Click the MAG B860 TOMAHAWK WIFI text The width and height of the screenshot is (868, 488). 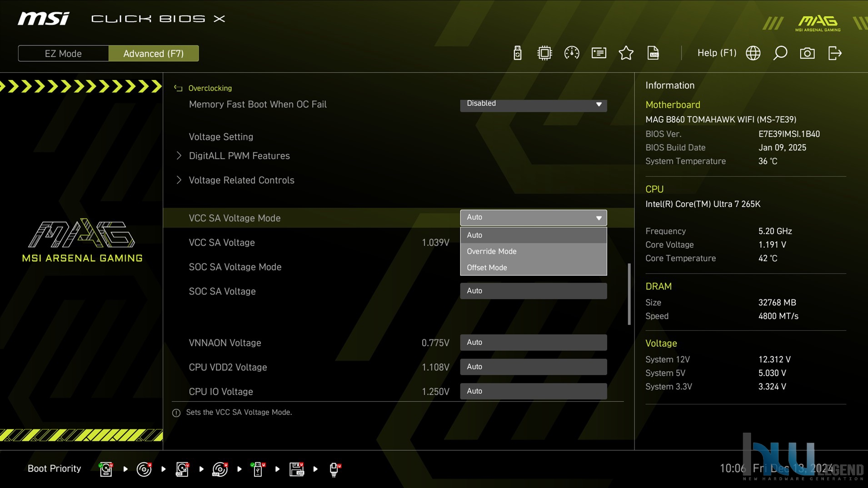point(721,120)
